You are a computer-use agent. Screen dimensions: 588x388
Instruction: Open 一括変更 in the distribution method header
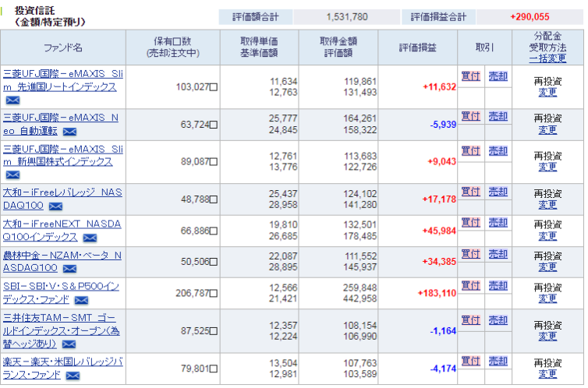pos(547,58)
